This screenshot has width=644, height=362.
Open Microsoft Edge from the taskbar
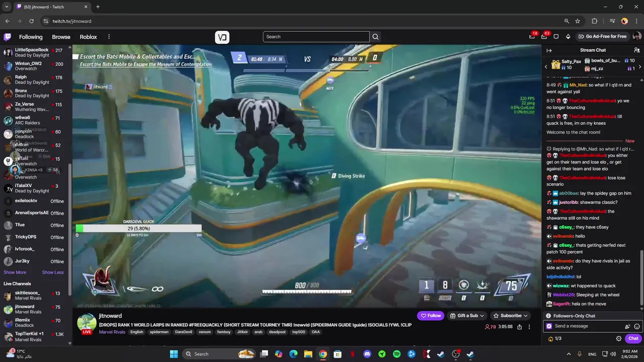click(x=293, y=354)
